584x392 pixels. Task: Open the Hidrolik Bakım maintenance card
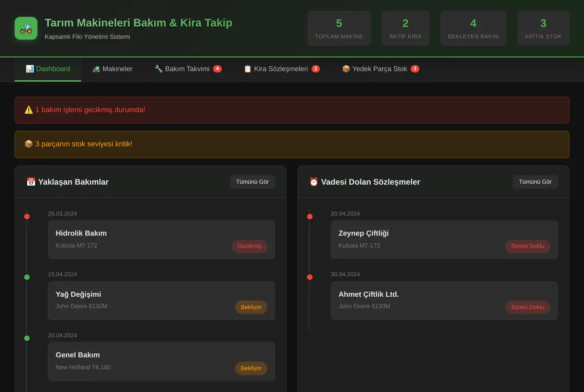point(162,239)
